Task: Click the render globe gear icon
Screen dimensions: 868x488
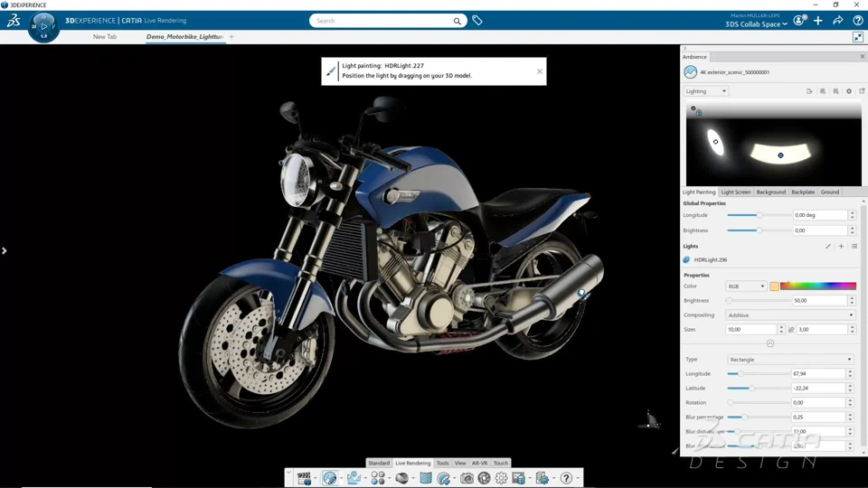Action: [x=443, y=478]
